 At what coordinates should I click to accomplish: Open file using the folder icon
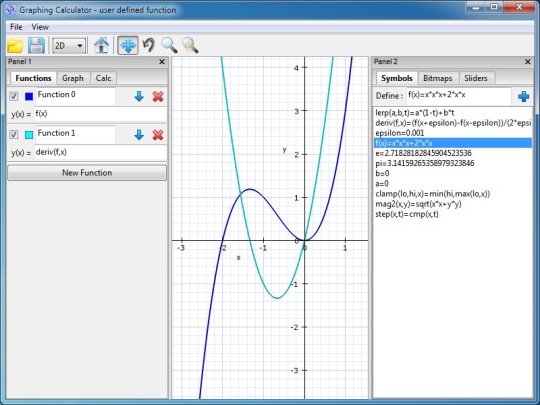click(x=15, y=45)
